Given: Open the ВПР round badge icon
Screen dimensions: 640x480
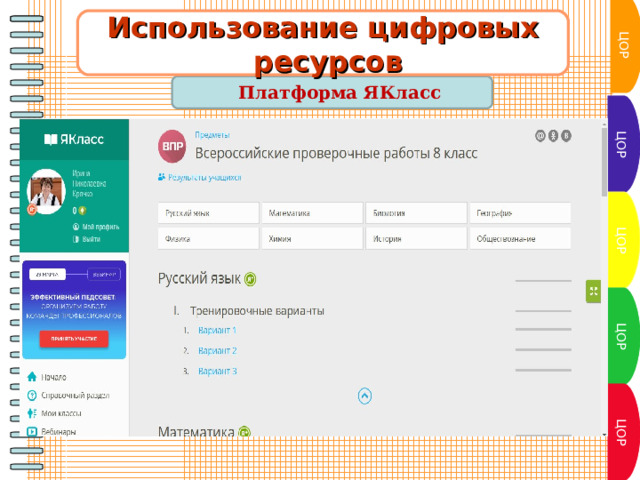Looking at the screenshot, I should coord(172,146).
